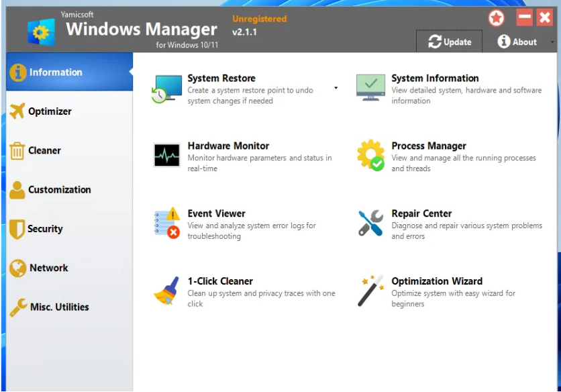Image resolution: width=561 pixels, height=392 pixels.
Task: Open Event Viewer title link
Action: point(217,213)
